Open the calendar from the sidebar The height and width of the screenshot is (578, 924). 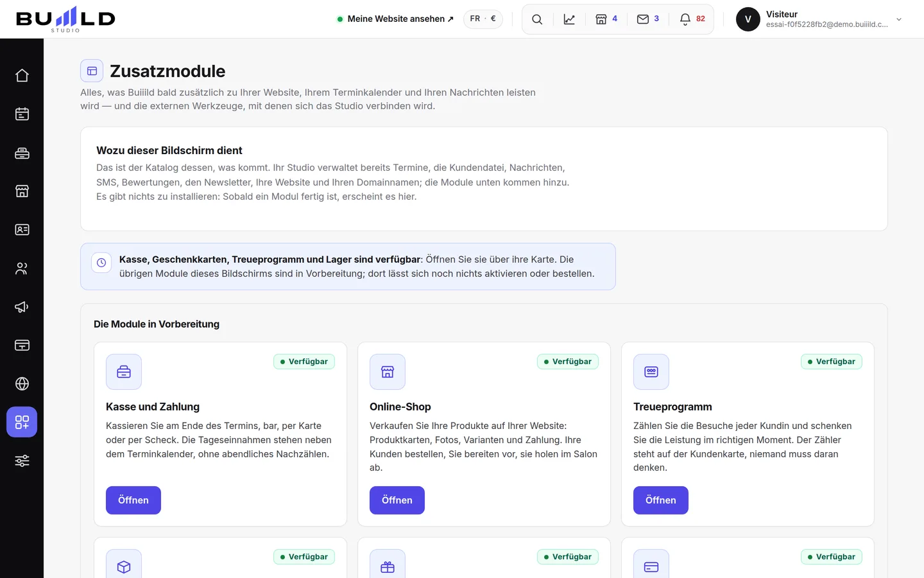22,114
